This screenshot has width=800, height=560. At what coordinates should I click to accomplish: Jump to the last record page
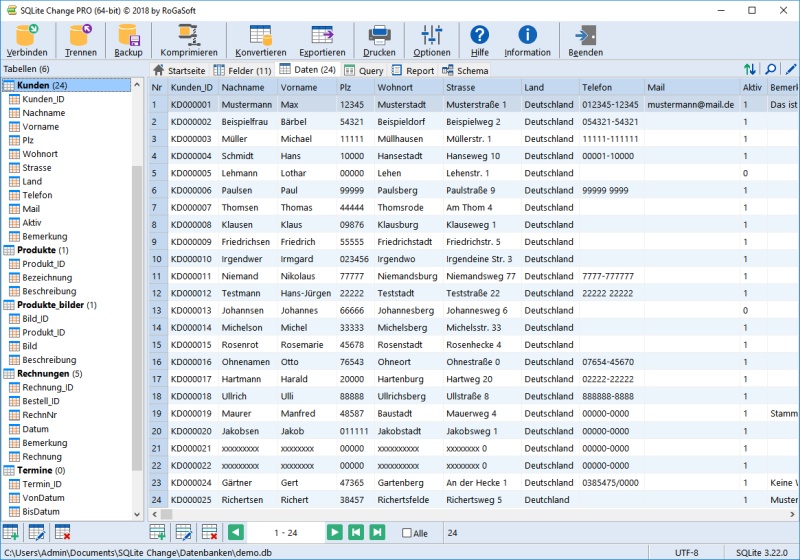377,532
